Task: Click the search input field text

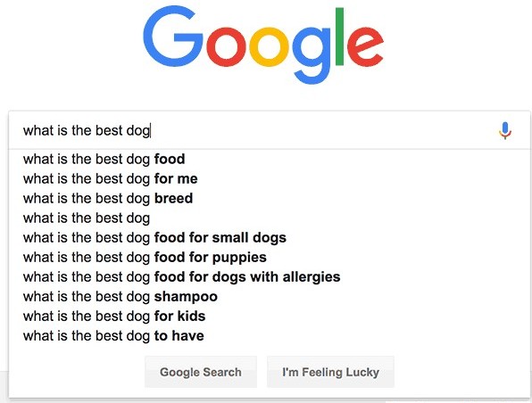Action: [87, 130]
